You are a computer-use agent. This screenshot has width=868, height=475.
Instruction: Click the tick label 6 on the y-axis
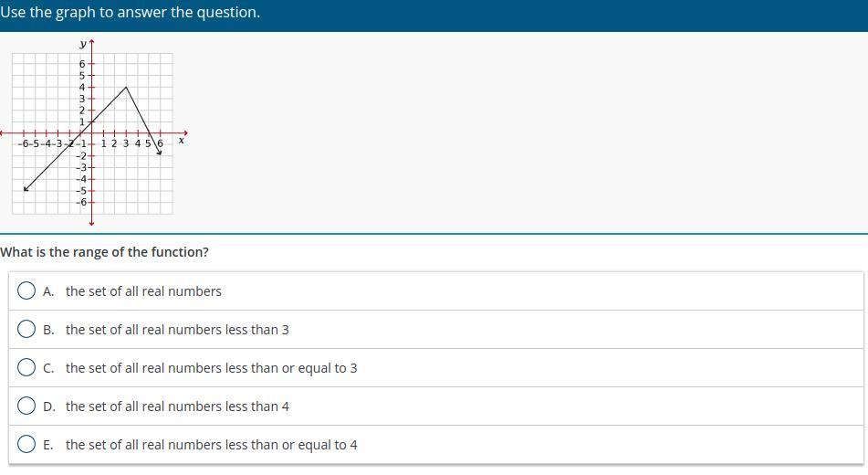tap(82, 64)
